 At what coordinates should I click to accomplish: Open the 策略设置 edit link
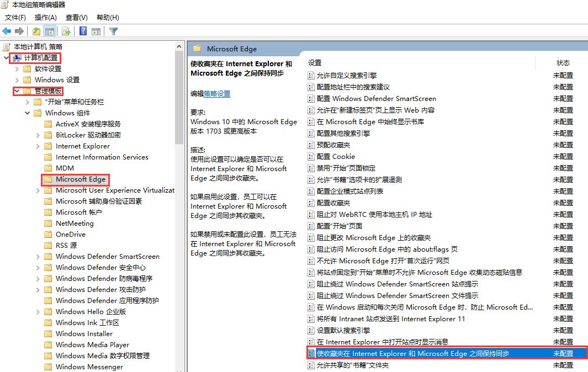point(217,94)
